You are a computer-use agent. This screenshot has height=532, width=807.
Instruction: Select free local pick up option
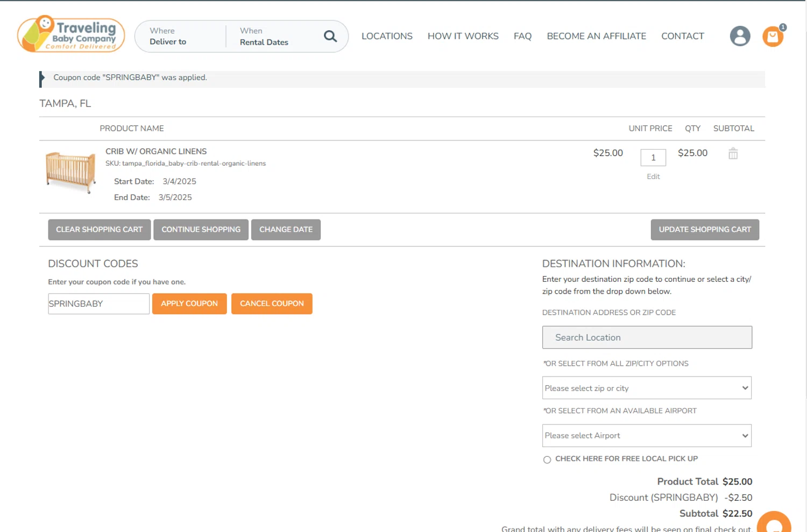[547, 459]
